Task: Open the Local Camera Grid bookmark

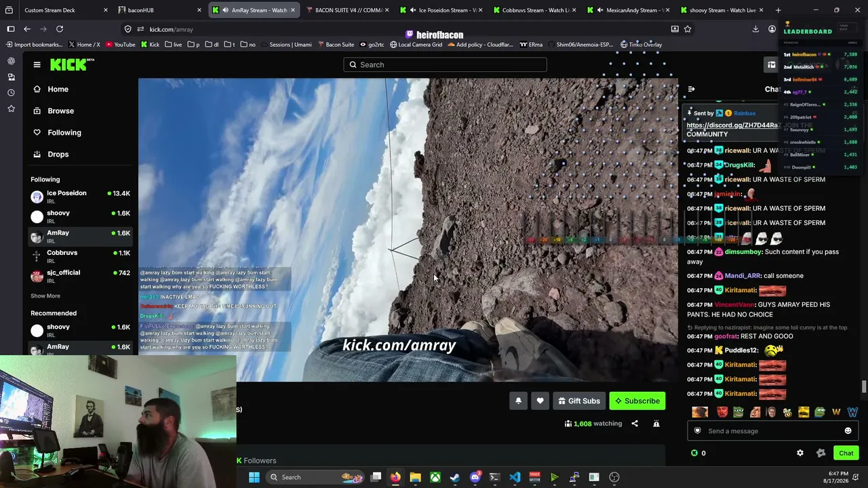Action: coord(416,45)
